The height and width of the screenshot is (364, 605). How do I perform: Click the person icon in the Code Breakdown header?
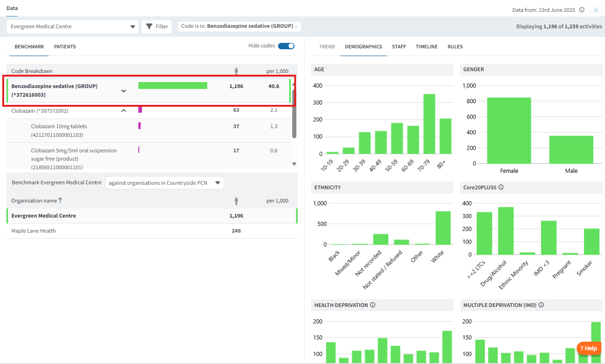click(x=236, y=71)
